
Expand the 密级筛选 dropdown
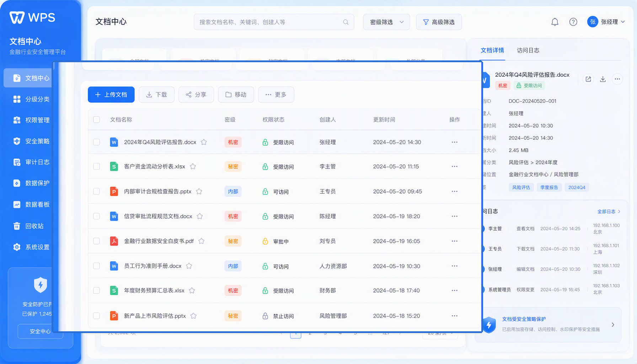(386, 22)
